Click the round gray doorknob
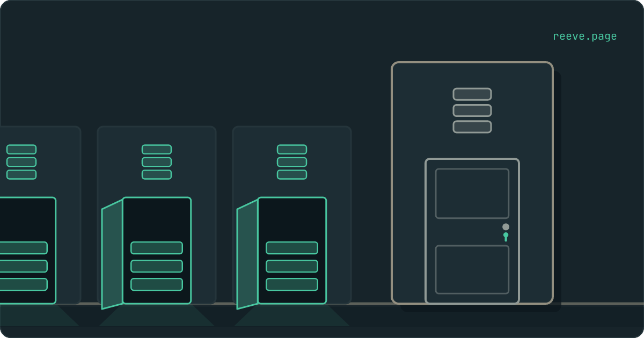The height and width of the screenshot is (338, 644). click(x=506, y=227)
